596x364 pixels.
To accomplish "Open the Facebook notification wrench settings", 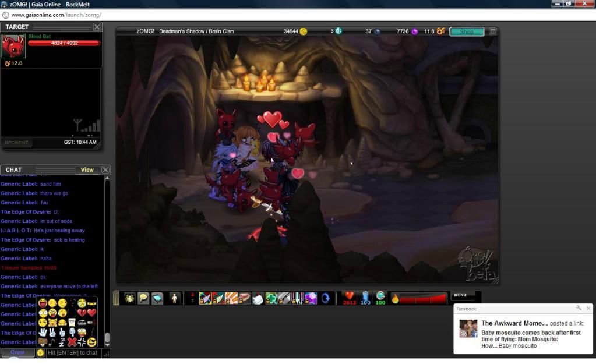I will tap(579, 308).
